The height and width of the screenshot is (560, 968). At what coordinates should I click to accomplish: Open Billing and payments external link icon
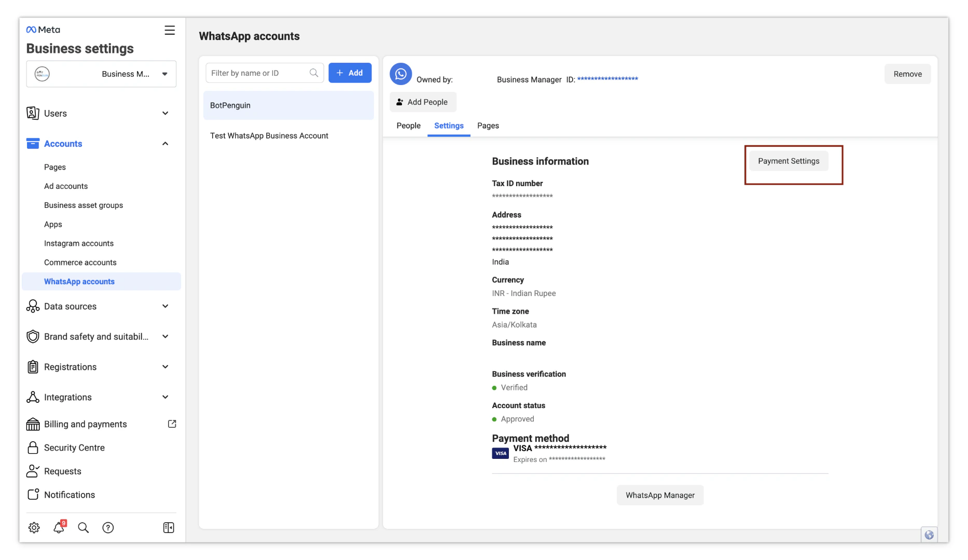pyautogui.click(x=172, y=424)
